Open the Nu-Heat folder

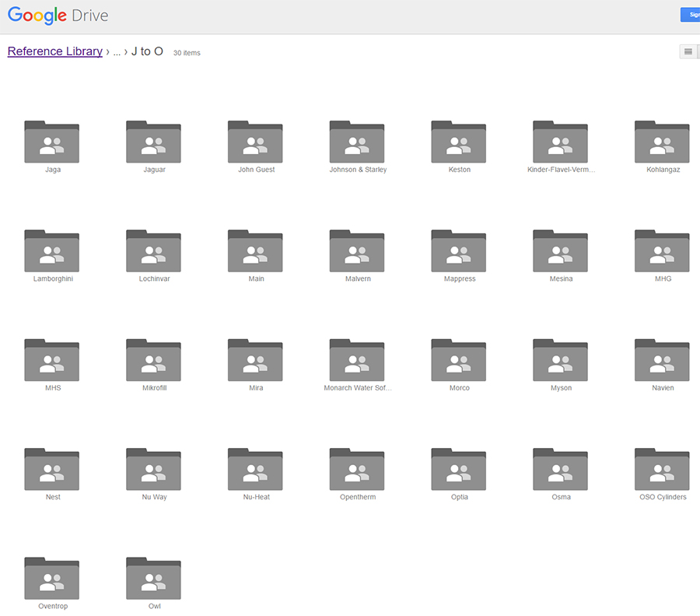(x=256, y=470)
